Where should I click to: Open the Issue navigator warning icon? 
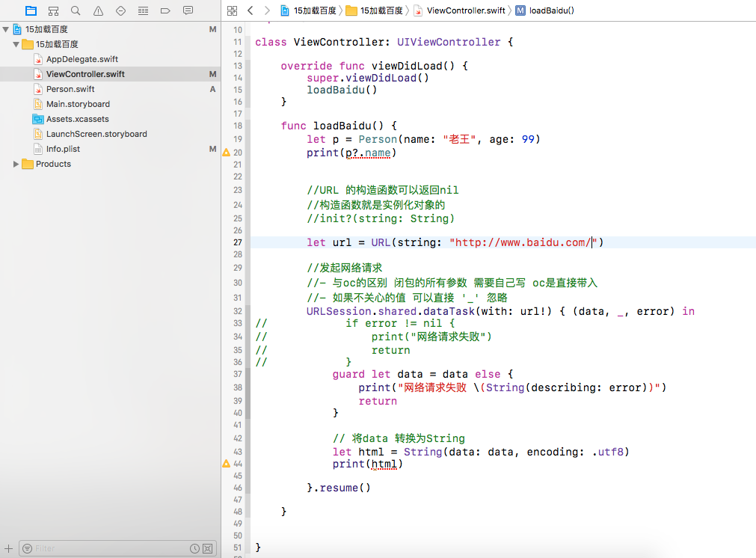(x=99, y=10)
